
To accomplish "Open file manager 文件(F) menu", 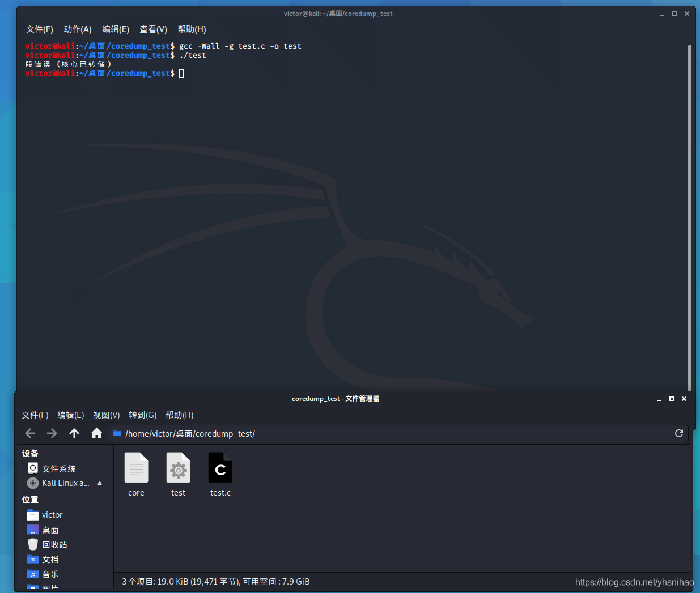I will coord(35,415).
